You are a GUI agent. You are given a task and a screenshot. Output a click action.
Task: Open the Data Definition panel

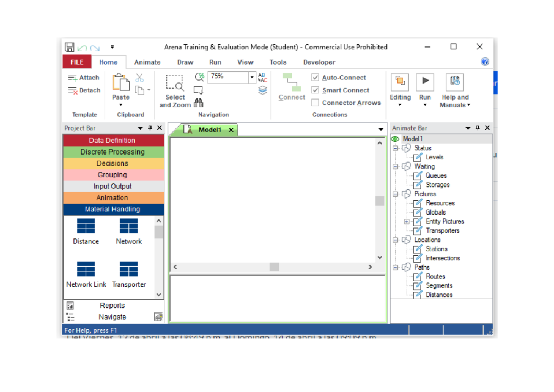113,140
